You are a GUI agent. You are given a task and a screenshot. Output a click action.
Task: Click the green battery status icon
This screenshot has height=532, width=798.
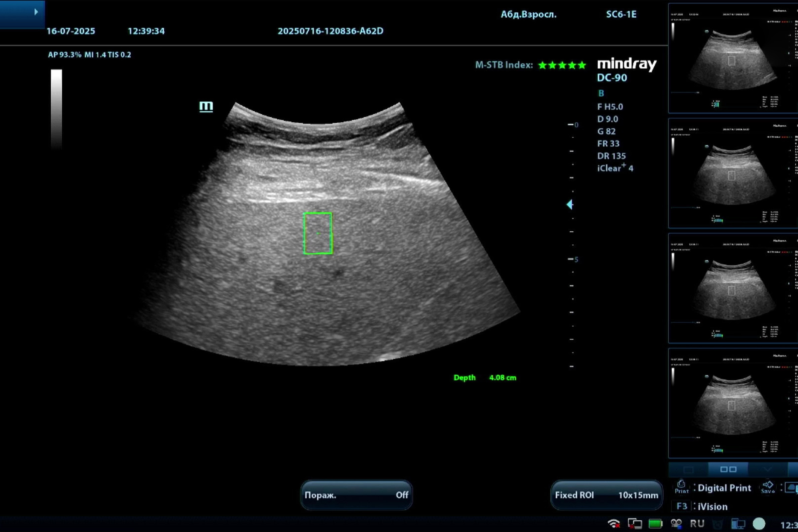[x=655, y=523]
